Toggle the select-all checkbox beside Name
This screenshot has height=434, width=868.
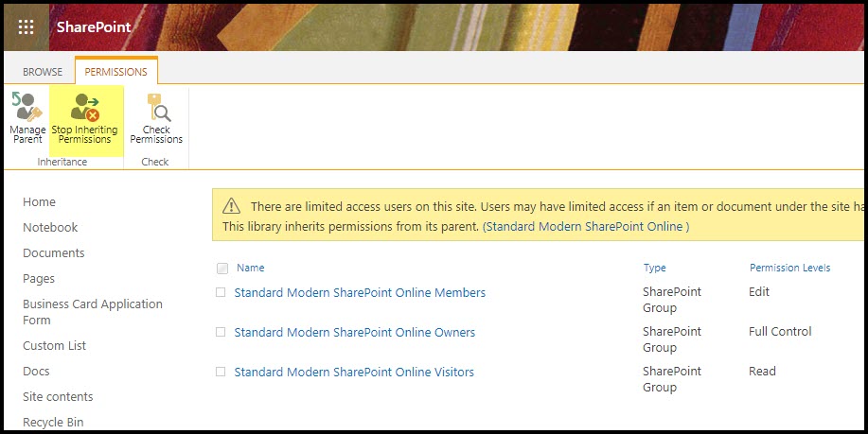pos(222,268)
